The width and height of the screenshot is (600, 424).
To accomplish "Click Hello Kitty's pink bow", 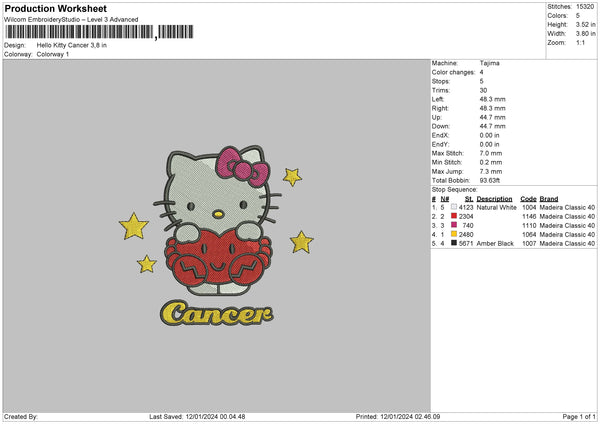I will 244,161.
